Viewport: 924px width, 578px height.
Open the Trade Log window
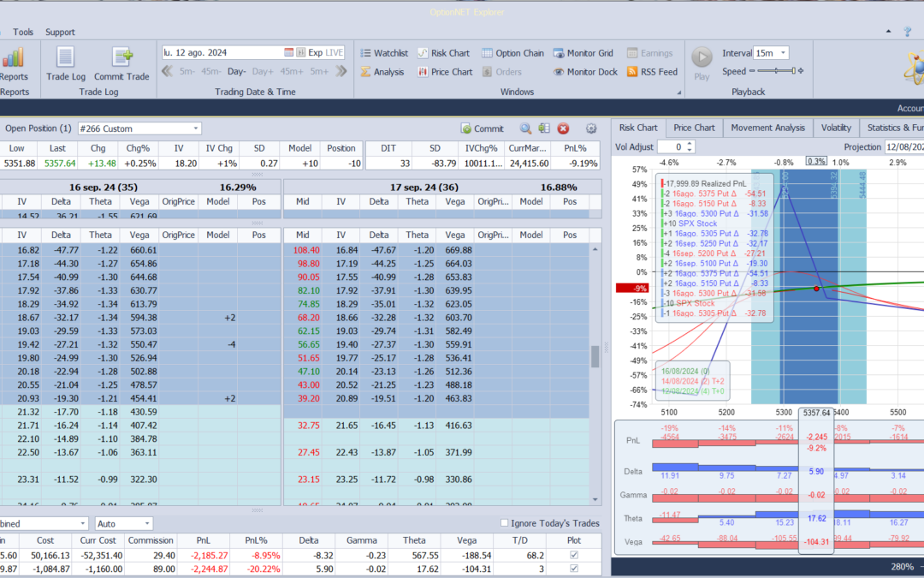click(x=65, y=63)
